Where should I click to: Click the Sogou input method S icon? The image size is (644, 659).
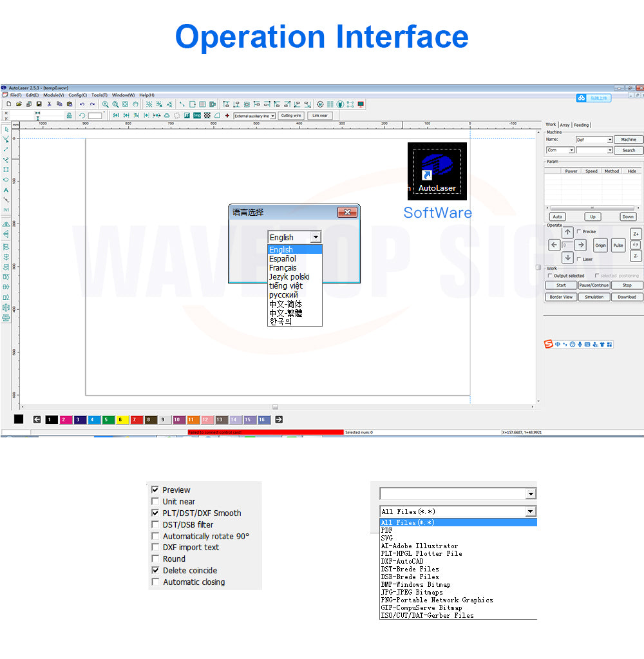pos(548,344)
